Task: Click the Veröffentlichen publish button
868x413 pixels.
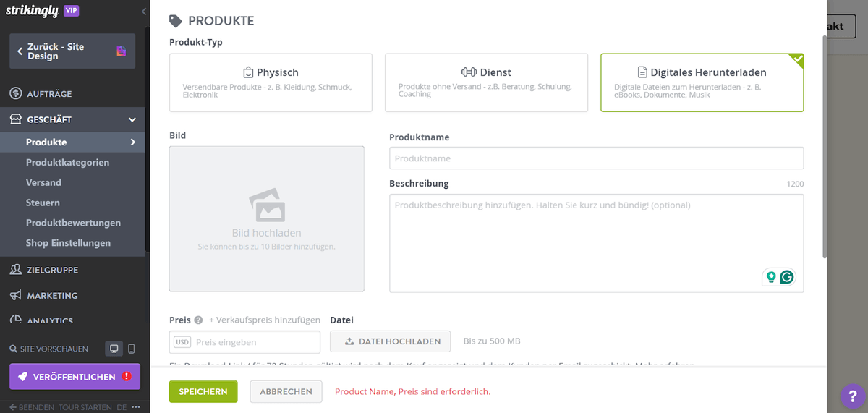Action: 75,377
